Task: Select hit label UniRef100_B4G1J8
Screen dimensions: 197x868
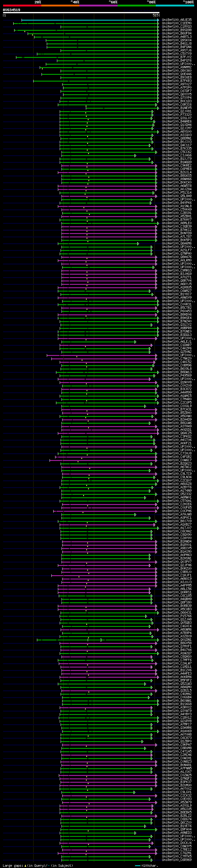Action: click(177, 43)
